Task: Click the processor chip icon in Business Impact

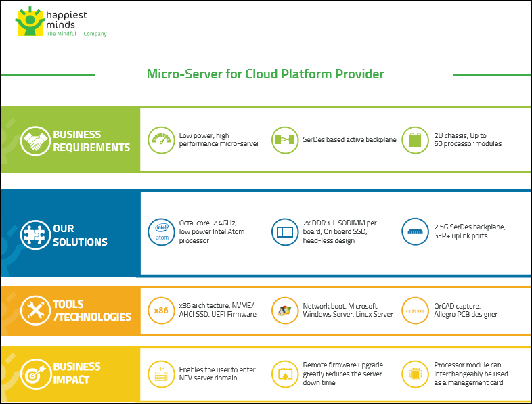Action: click(415, 374)
